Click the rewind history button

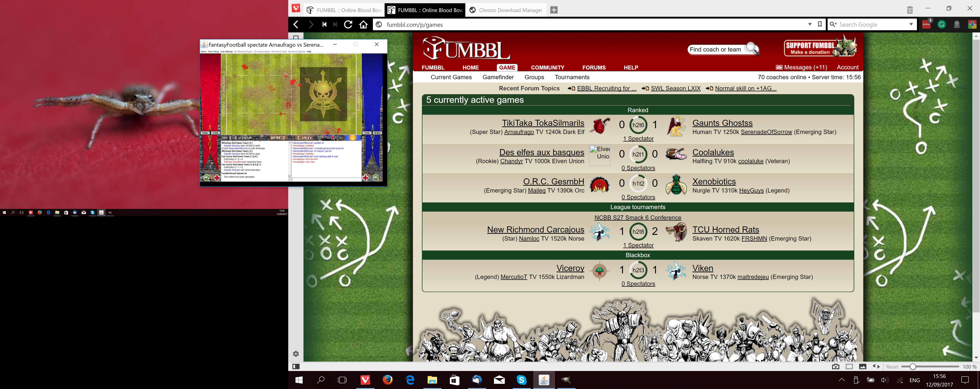pos(324,24)
